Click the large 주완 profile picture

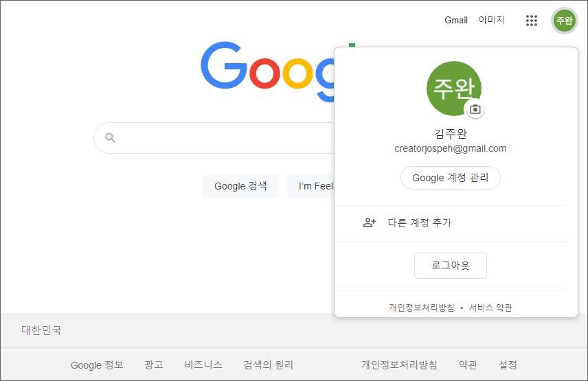pyautogui.click(x=454, y=89)
